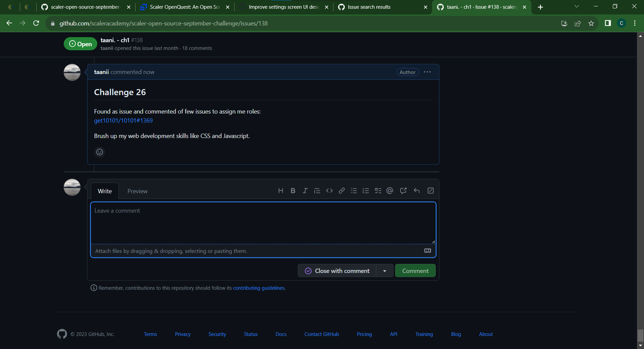Open the Blog footer link
This screenshot has width=644, height=349.
[x=456, y=334]
